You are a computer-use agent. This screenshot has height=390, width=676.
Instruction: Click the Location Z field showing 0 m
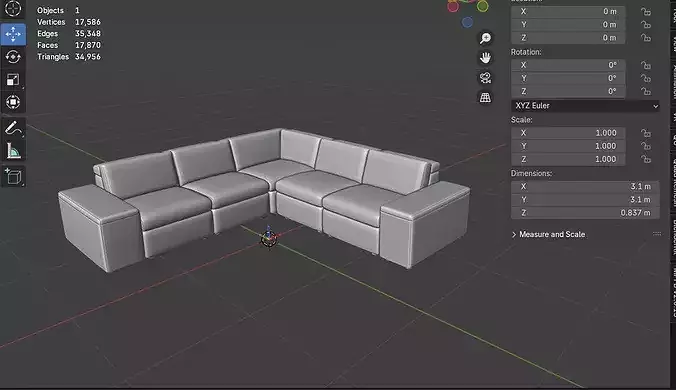[x=568, y=38]
